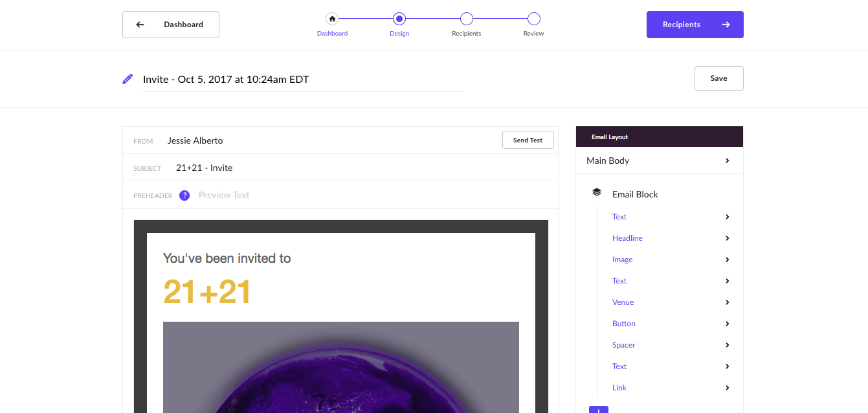Jump to the Recipients step circle
Image resolution: width=868 pixels, height=413 pixels.
click(467, 19)
